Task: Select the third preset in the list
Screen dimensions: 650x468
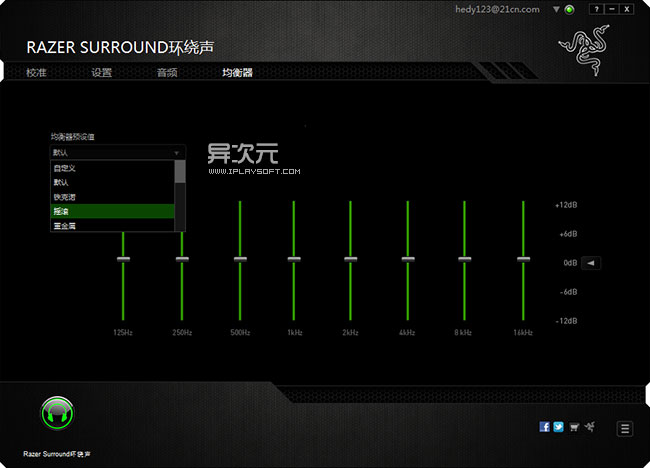Action: 112,197
